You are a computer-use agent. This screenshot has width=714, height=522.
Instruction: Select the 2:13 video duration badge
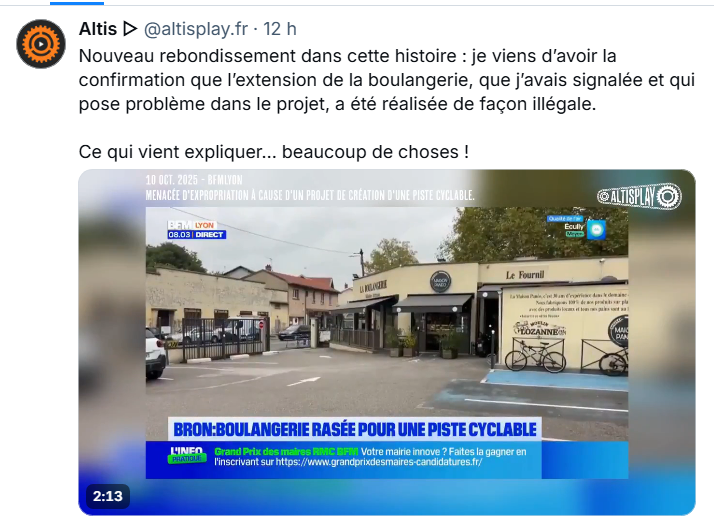(x=108, y=496)
